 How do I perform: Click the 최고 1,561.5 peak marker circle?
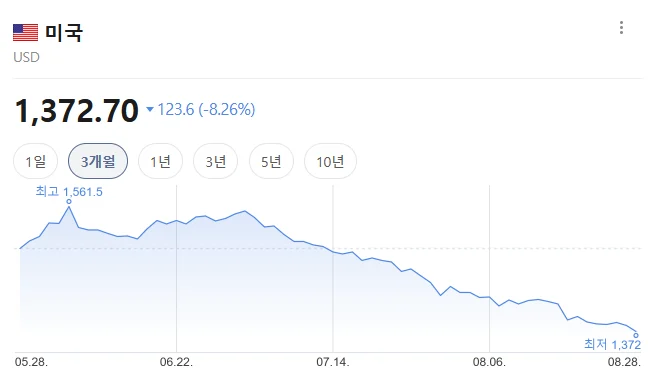point(69,202)
